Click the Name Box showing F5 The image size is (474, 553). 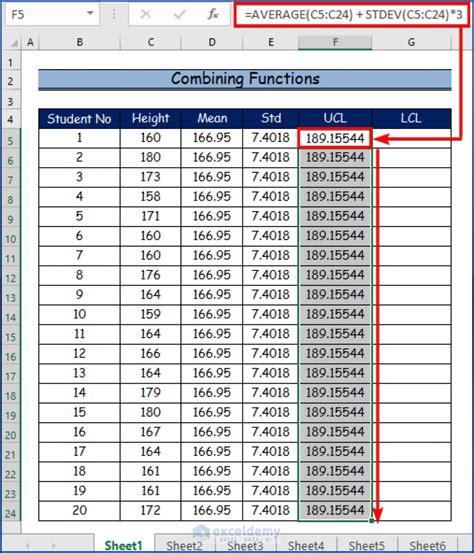(51, 14)
